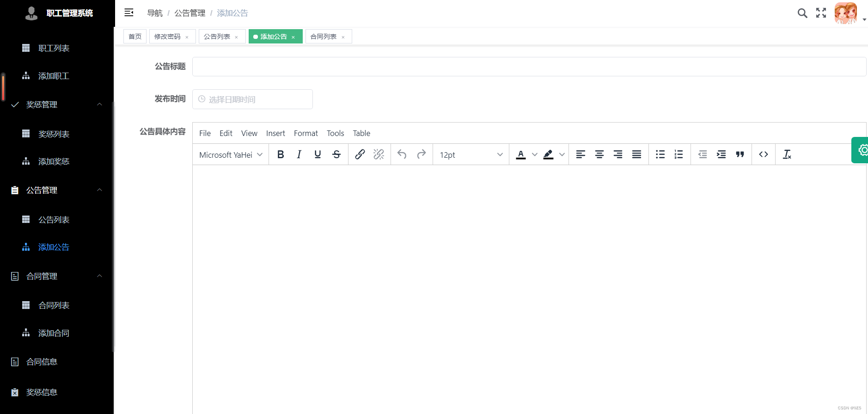Switch to the 首页 tab

135,37
